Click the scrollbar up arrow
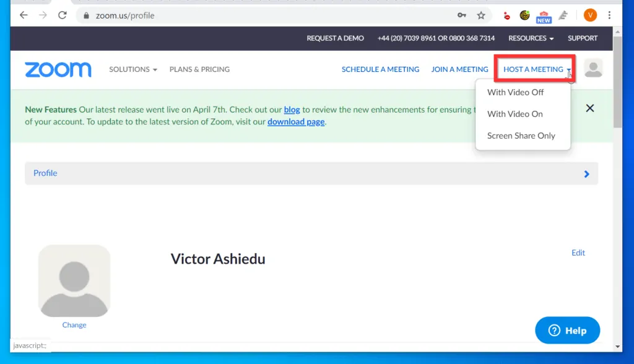The image size is (634, 364). pyautogui.click(x=617, y=32)
